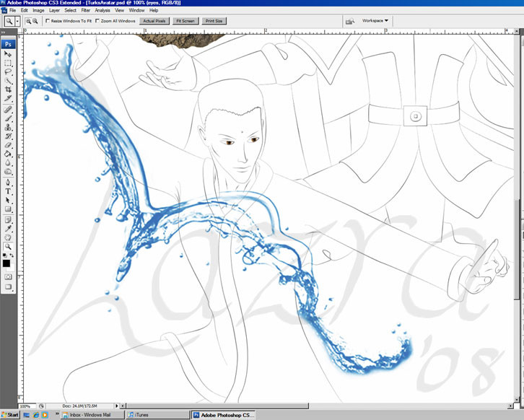Select the Eyedropper tool
This screenshot has height=420, width=524.
click(8, 229)
